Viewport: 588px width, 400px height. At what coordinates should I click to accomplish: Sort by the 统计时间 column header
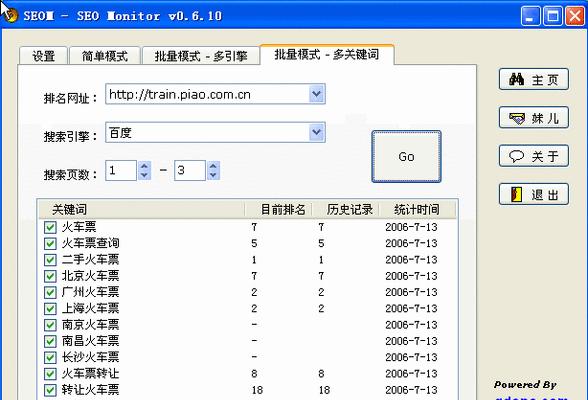(x=417, y=209)
